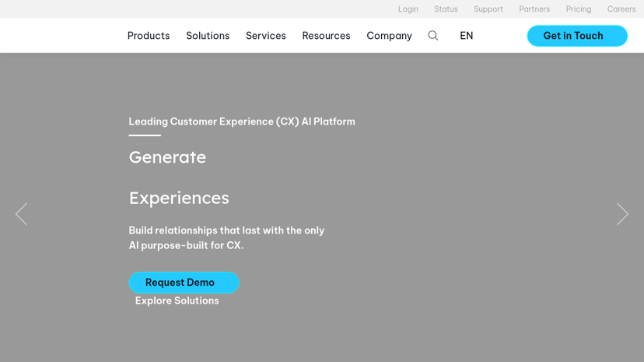644x362 pixels.
Task: Click the 'Build relationships that last' paragraph
Action: pos(226,238)
